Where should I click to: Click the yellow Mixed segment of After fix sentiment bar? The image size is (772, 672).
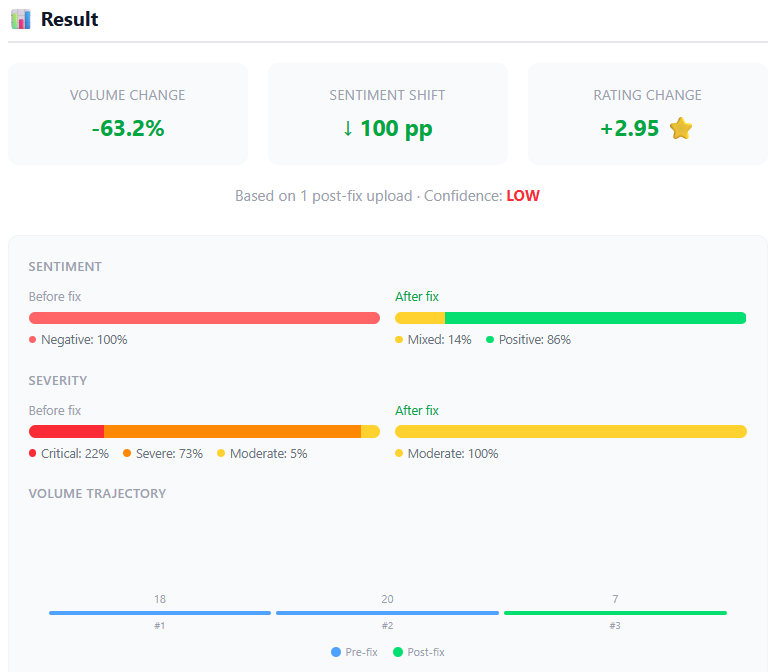(x=420, y=318)
